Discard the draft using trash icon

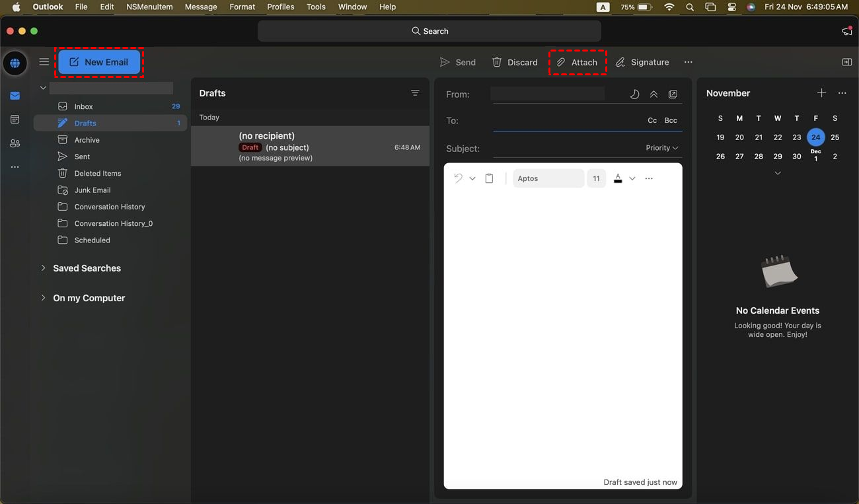[x=497, y=62]
